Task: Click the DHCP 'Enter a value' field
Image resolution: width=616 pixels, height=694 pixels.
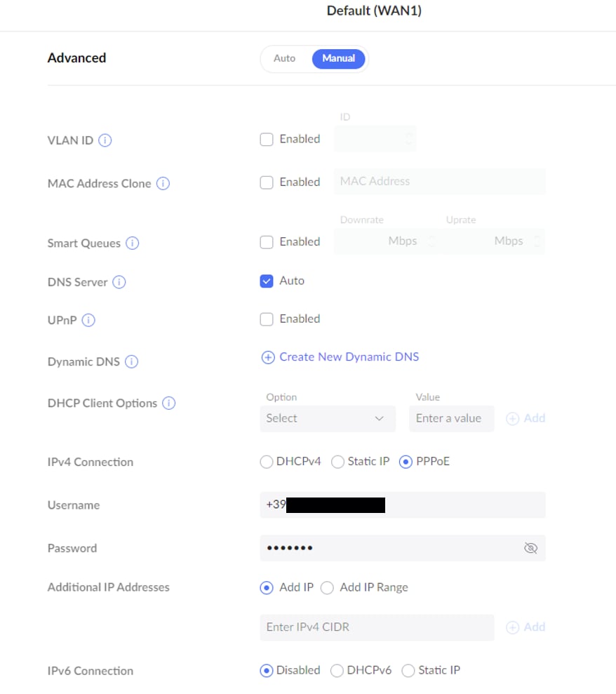Action: tap(451, 418)
